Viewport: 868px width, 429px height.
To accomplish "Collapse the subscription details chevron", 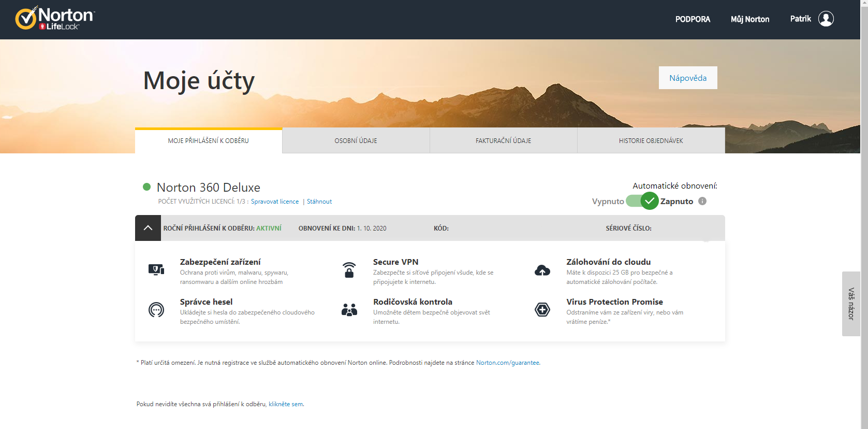I will (x=148, y=228).
